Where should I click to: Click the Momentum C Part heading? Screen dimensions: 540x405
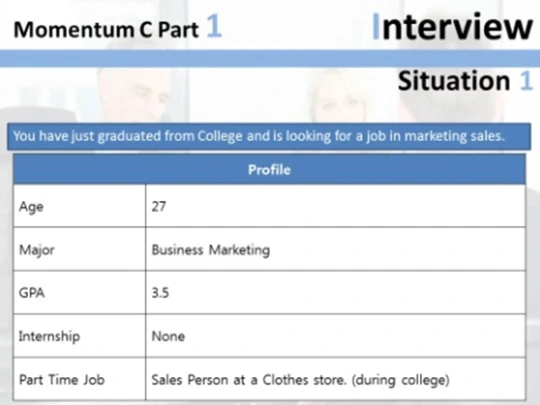pos(106,29)
